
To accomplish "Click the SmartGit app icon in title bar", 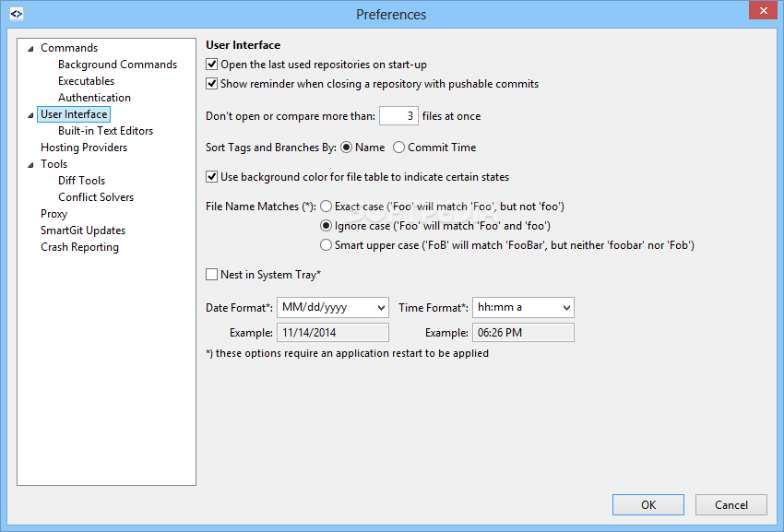I will (x=17, y=14).
